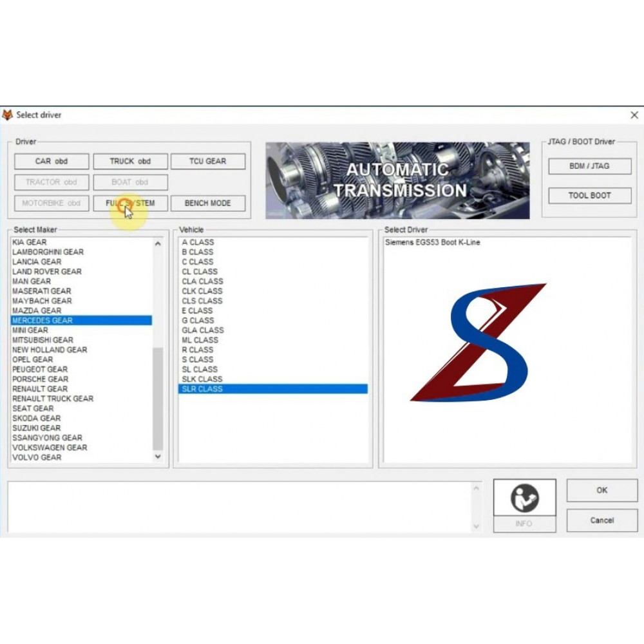Confirm selection with the OK button
The height and width of the screenshot is (644, 644).
tap(601, 491)
